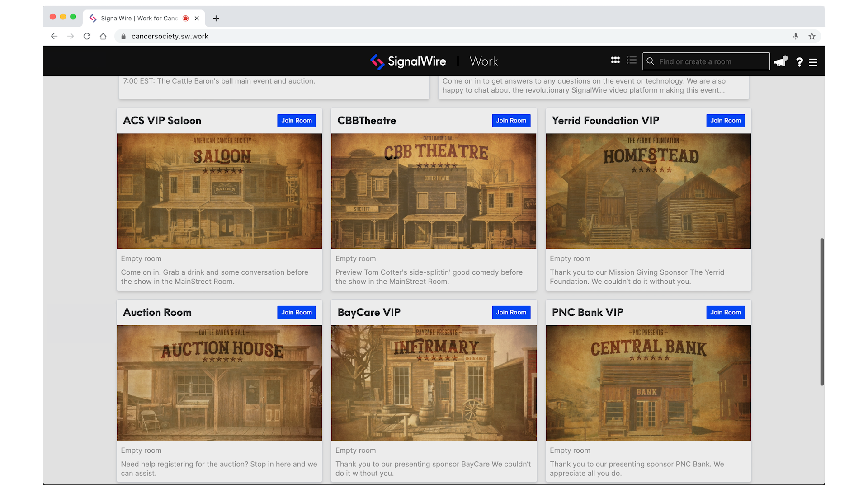The image size is (868, 488).
Task: Open a new browser tab
Action: click(x=216, y=18)
